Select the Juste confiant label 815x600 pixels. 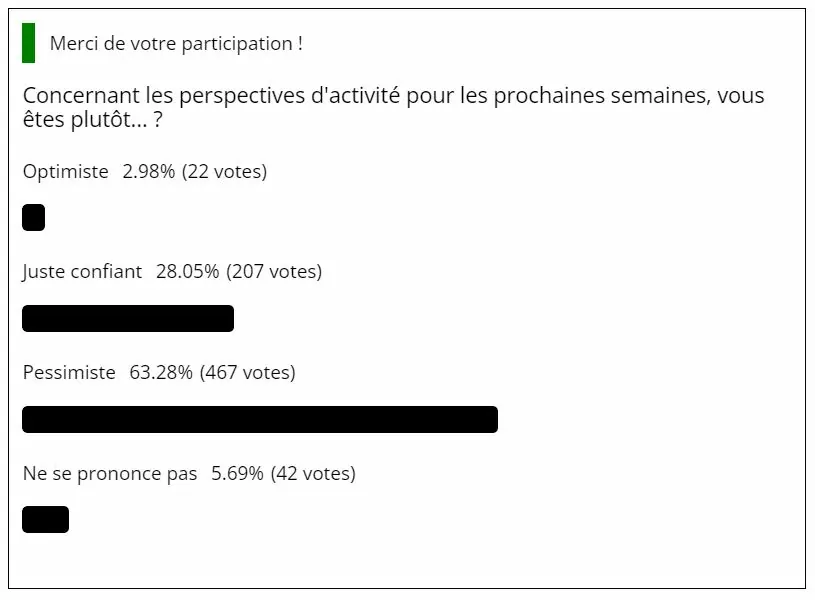coord(82,272)
